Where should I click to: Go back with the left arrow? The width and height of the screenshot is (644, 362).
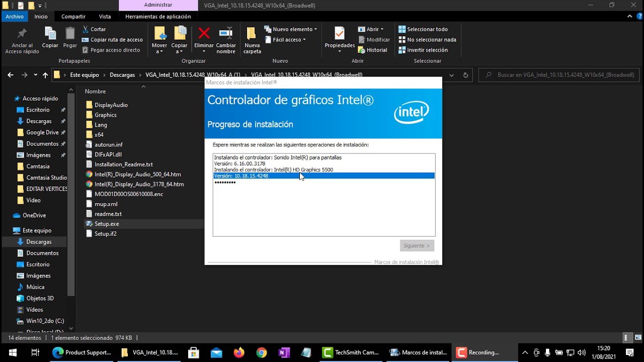(11, 75)
